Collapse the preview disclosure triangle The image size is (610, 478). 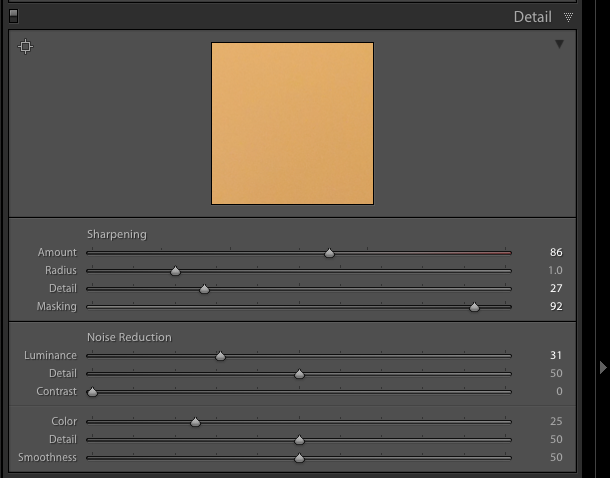559,44
